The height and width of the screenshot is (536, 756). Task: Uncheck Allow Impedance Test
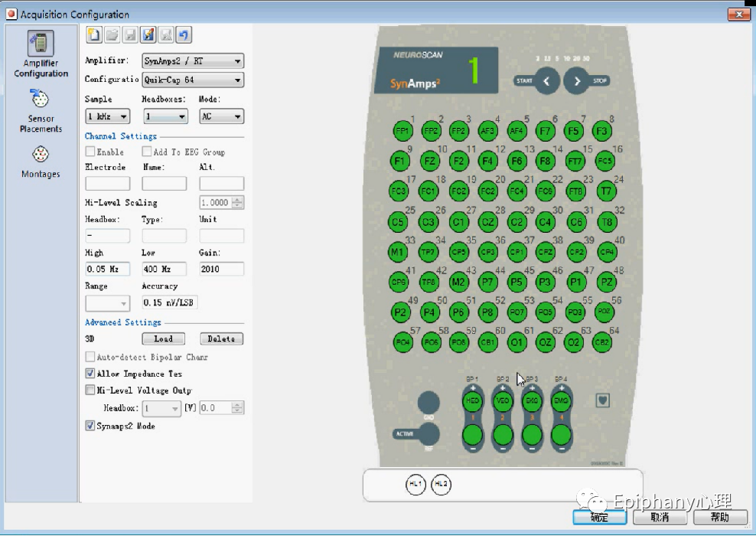coord(90,374)
